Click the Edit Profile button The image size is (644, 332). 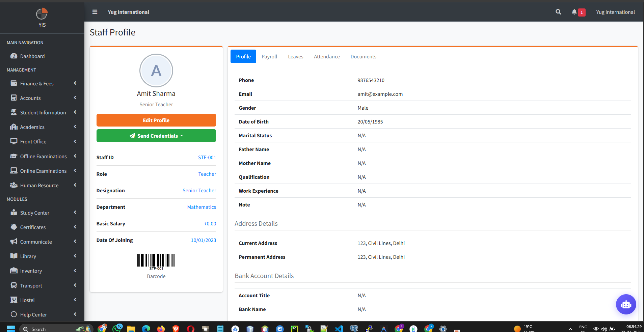(156, 120)
